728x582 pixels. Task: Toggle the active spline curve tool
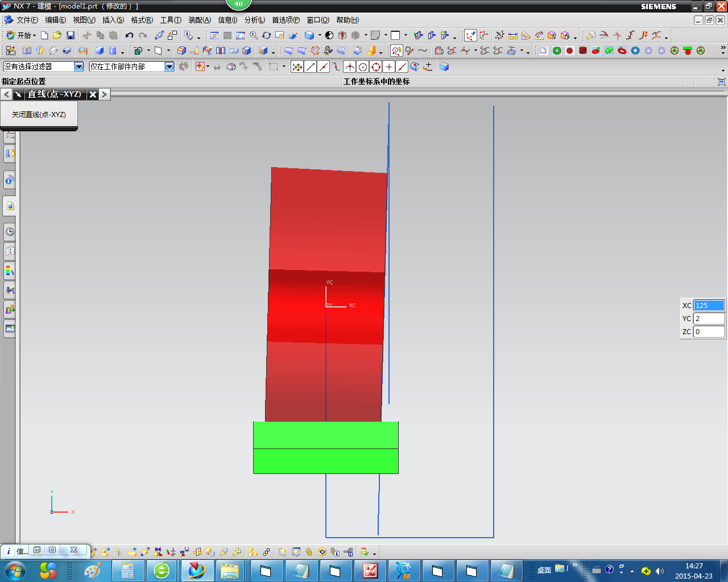pyautogui.click(x=397, y=51)
